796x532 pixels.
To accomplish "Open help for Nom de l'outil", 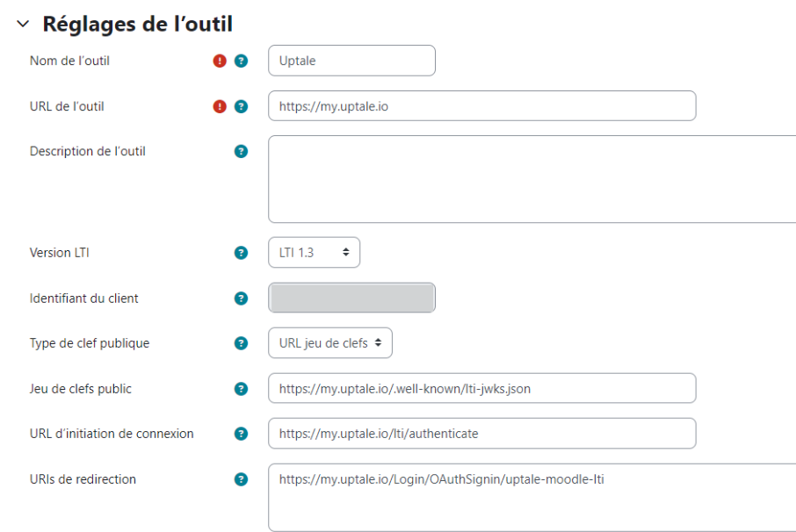I will (241, 61).
